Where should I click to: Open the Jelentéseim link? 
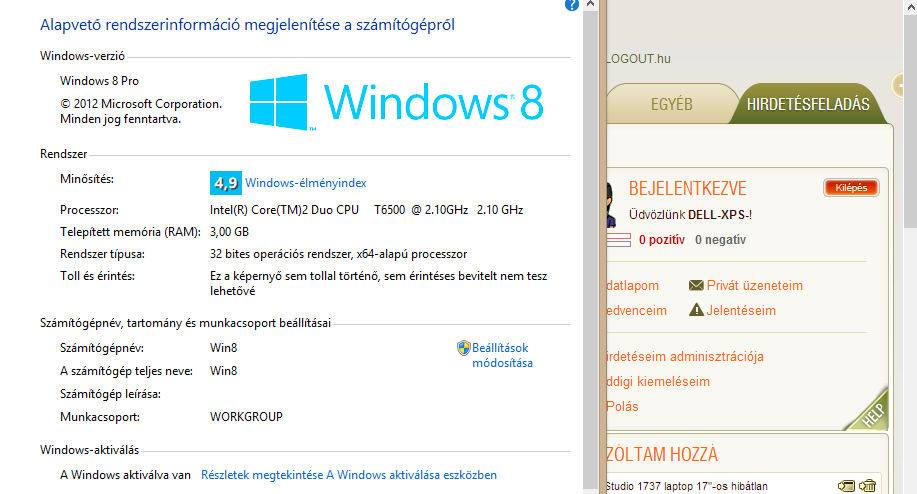click(741, 310)
